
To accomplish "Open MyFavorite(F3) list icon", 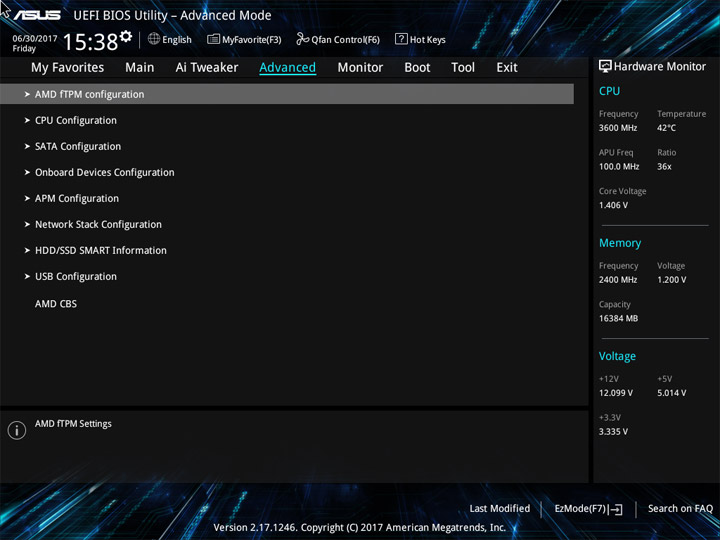I will pyautogui.click(x=213, y=39).
